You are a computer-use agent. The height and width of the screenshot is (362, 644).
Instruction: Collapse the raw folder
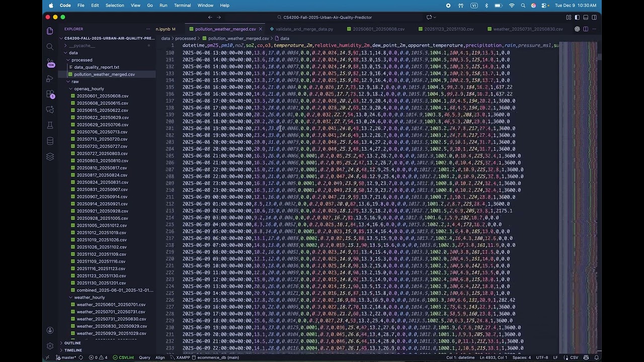tap(68, 81)
